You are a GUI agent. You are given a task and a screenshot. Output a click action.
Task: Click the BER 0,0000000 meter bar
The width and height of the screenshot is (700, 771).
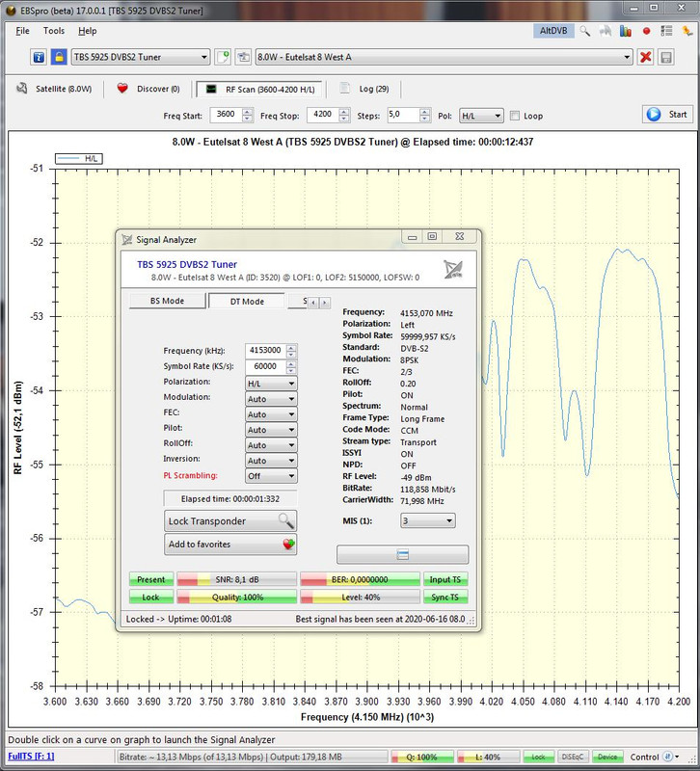[360, 579]
